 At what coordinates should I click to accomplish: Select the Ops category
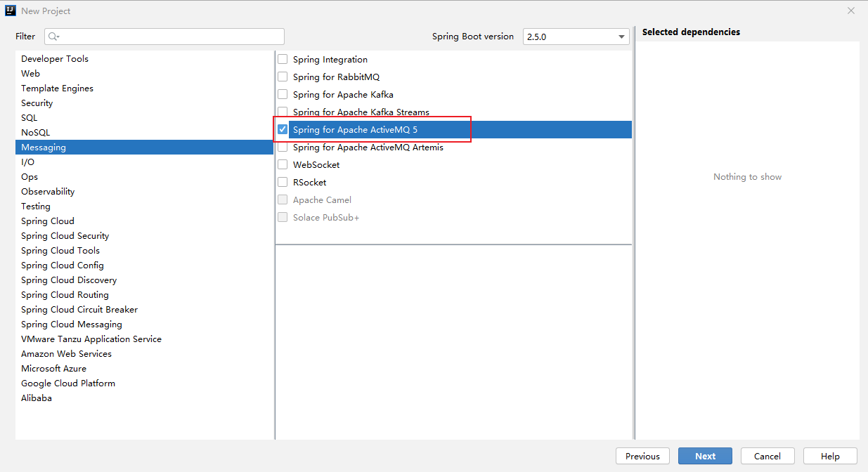pyautogui.click(x=144, y=177)
